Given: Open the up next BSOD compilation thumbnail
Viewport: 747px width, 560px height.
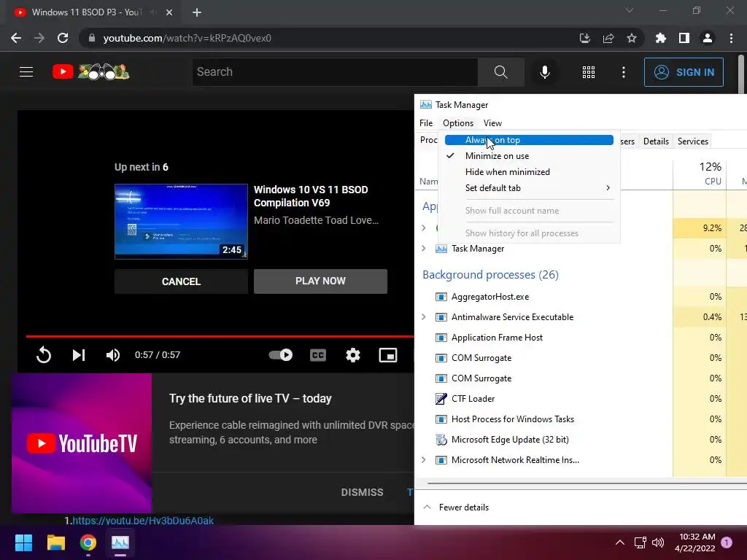Looking at the screenshot, I should [x=181, y=222].
